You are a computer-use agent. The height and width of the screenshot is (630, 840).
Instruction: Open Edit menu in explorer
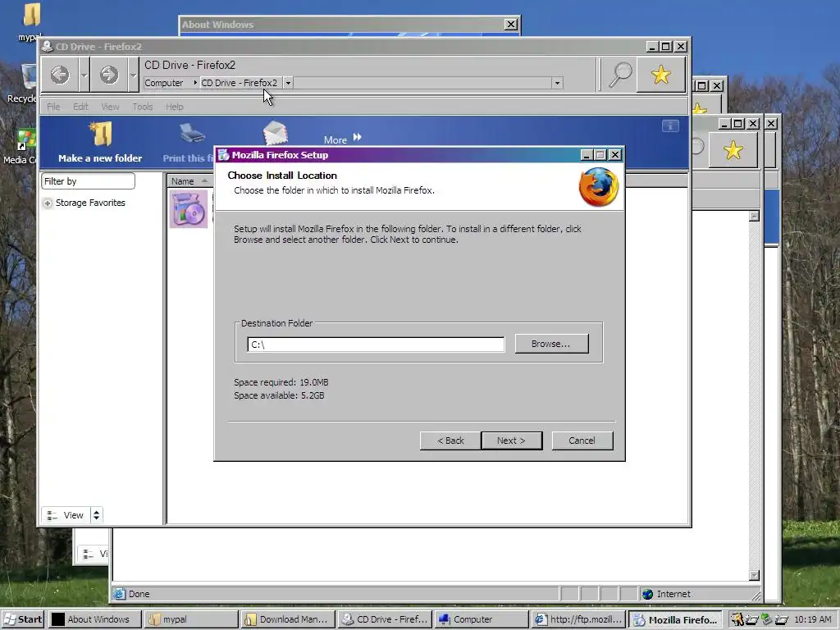[x=80, y=107]
